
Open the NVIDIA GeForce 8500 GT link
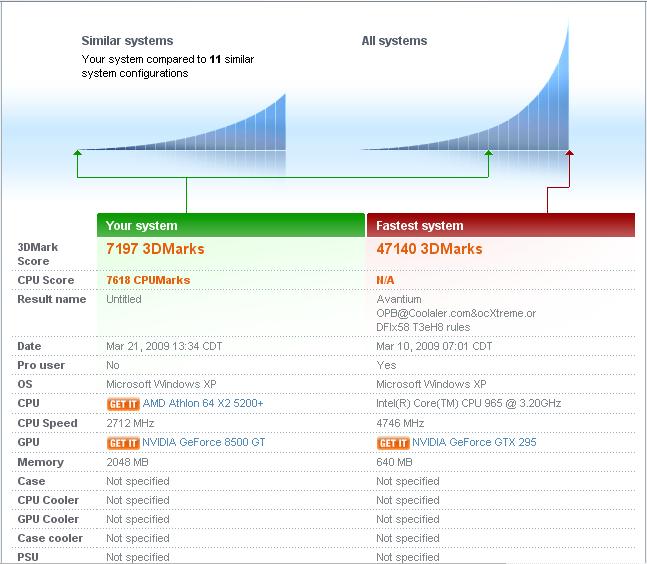tap(204, 442)
